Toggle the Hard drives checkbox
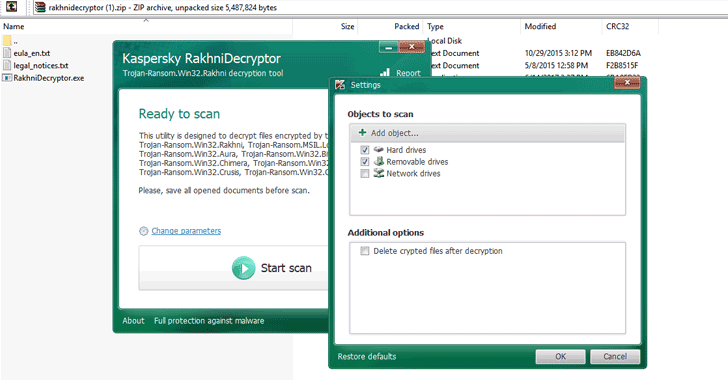 (364, 150)
